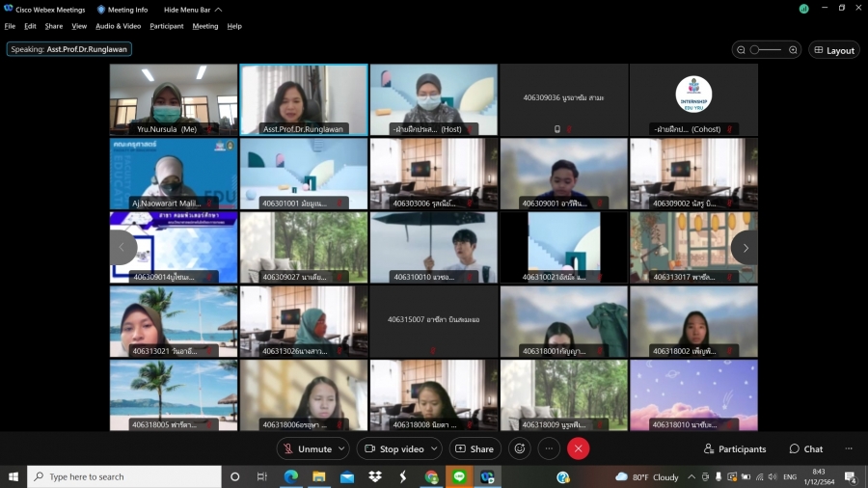Open the reactions emoji icon
Screen dimensions: 868x488
coord(520,448)
